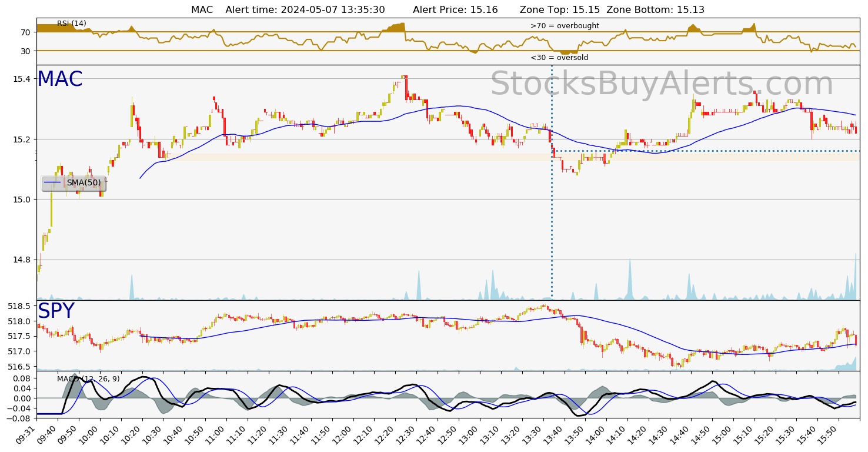Click the SPY 517.5 axis label

pos(20,336)
